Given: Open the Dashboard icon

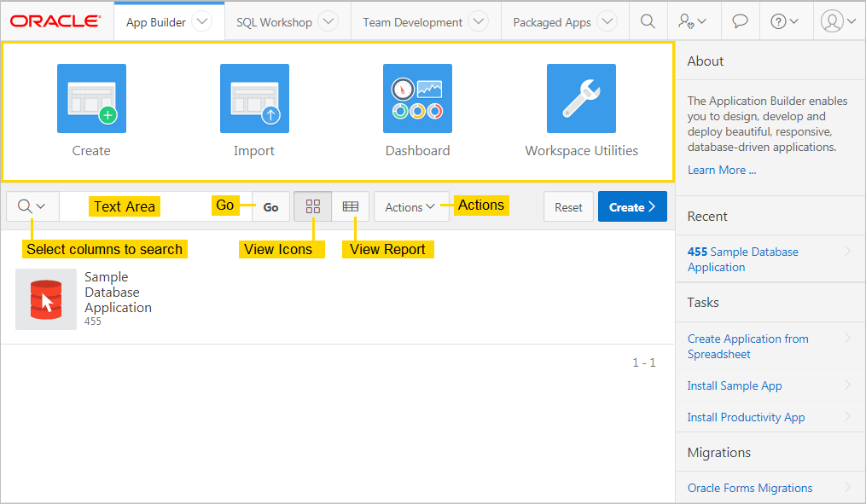Looking at the screenshot, I should click(417, 98).
